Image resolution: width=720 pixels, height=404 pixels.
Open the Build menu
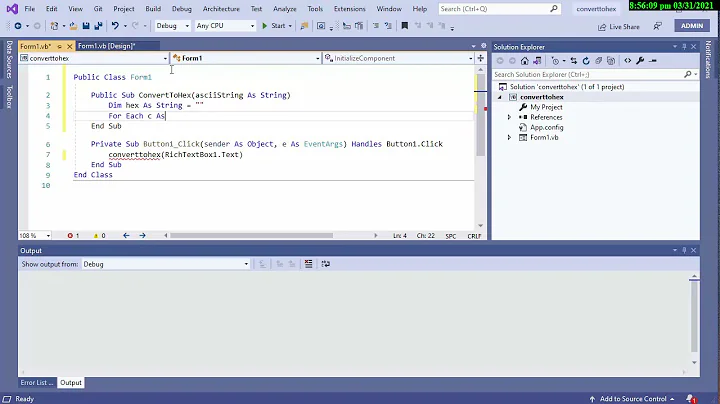coord(153,9)
